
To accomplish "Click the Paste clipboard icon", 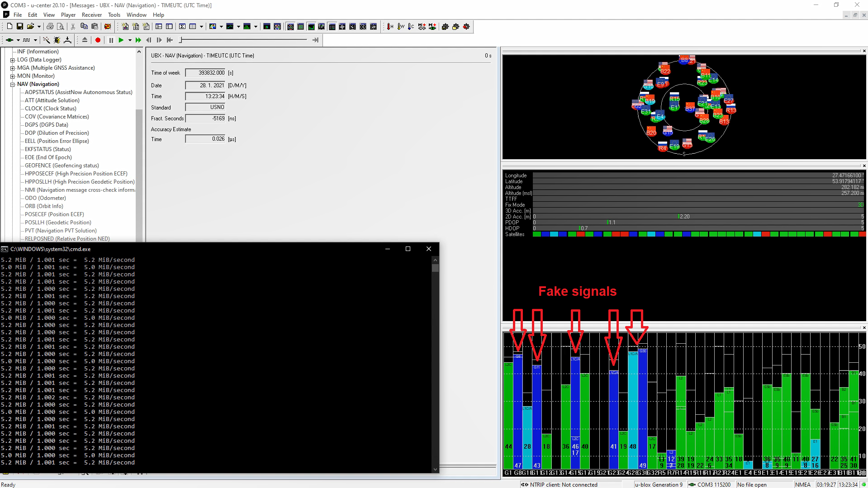I will 95,27.
